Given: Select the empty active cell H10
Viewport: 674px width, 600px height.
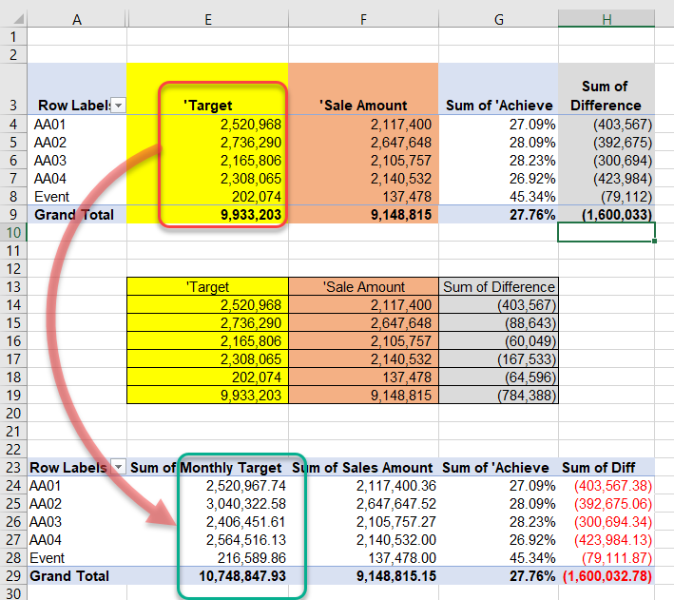Looking at the screenshot, I should pyautogui.click(x=606, y=232).
